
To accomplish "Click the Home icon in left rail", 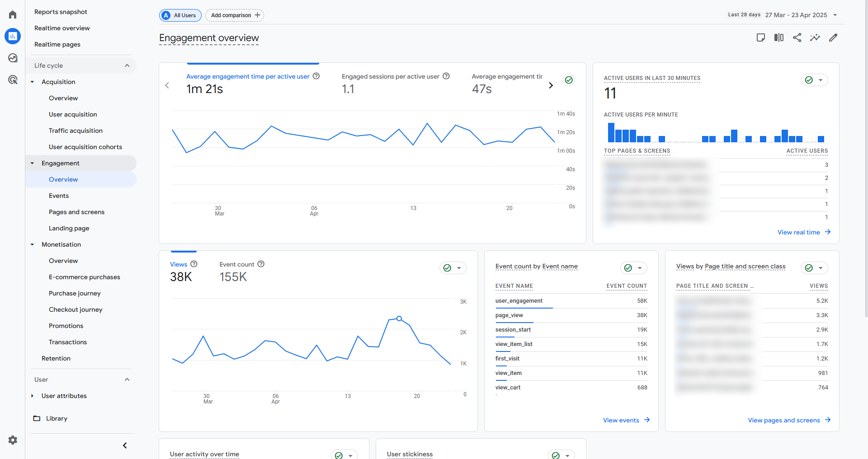I will (x=13, y=14).
